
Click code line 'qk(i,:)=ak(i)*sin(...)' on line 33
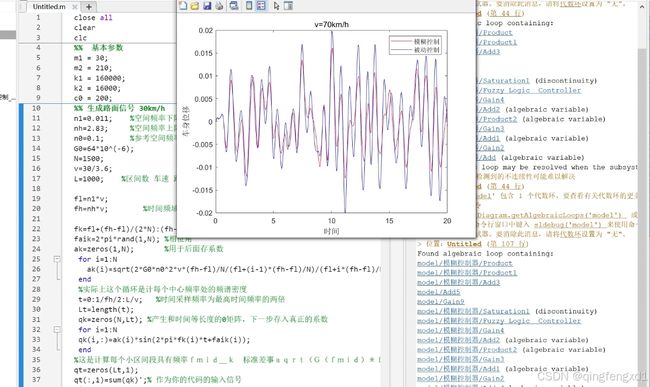click(x=164, y=339)
